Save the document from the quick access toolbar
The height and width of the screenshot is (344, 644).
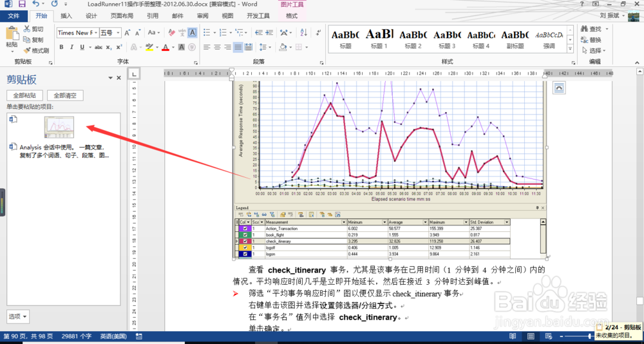(22, 5)
